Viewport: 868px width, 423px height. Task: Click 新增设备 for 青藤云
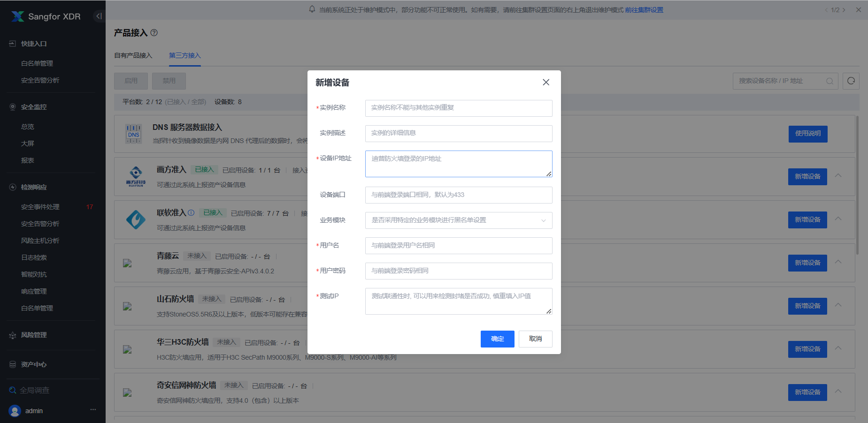(807, 263)
